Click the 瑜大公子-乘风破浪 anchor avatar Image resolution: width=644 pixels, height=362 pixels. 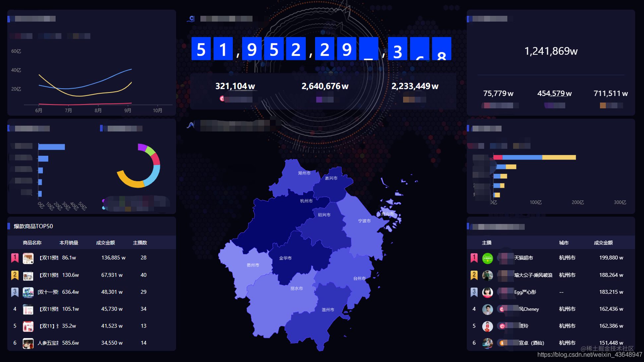(487, 275)
